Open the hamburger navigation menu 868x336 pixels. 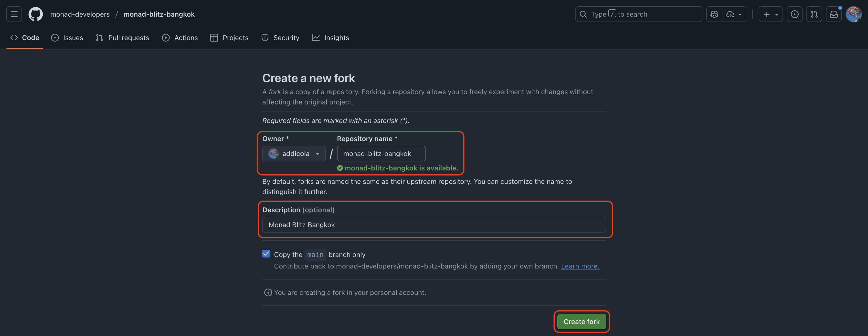[14, 14]
